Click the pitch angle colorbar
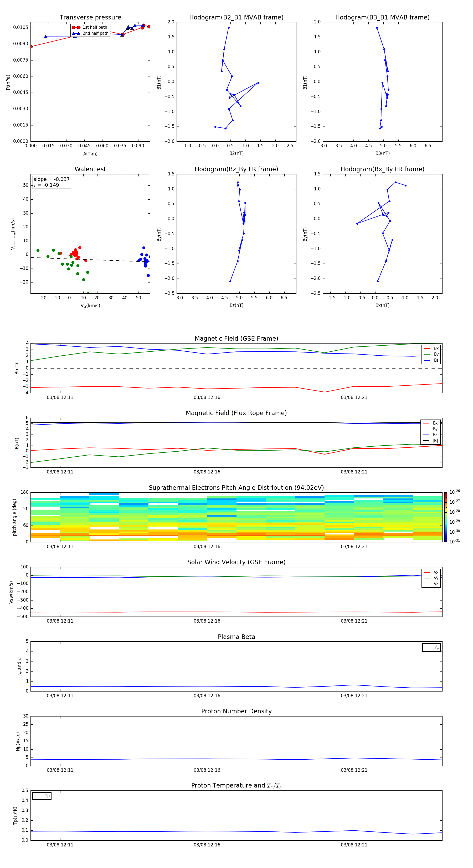473x868 pixels. point(446,517)
